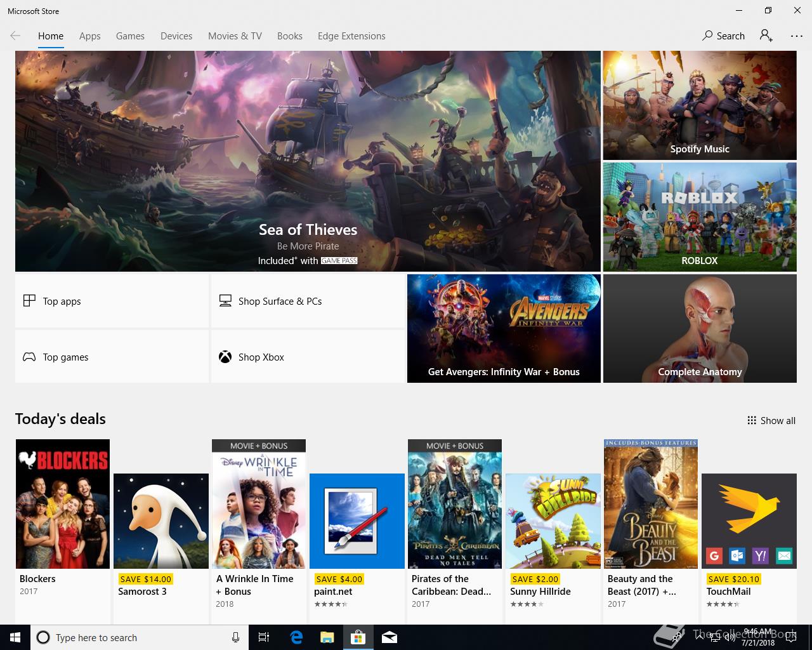Click the Game Pass badge on banner

point(339,261)
